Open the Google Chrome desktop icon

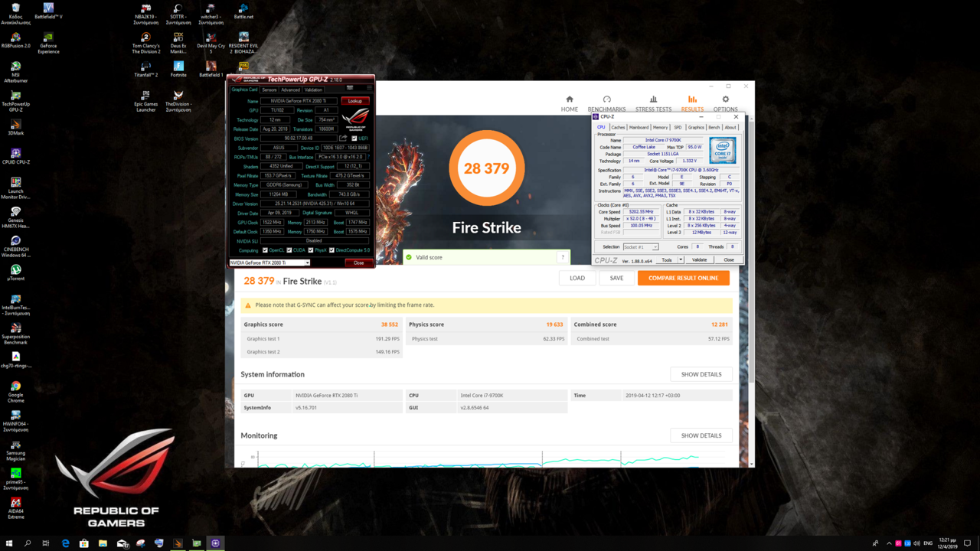[x=15, y=392]
